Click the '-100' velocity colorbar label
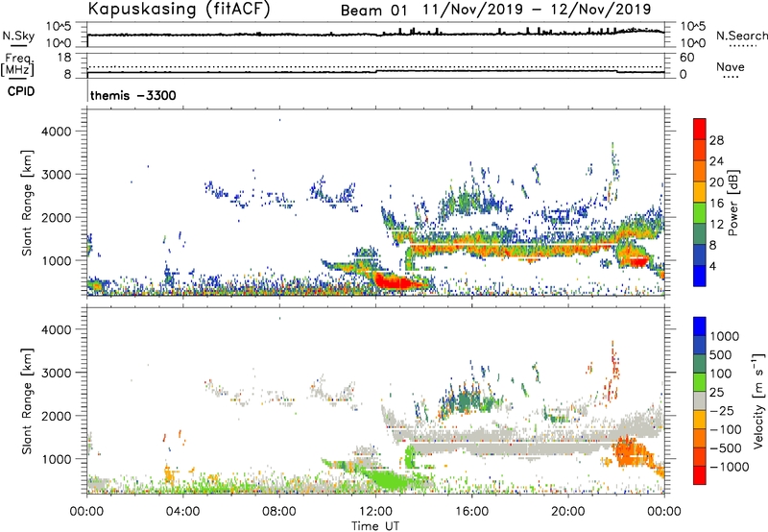The height and width of the screenshot is (532, 768). [726, 429]
